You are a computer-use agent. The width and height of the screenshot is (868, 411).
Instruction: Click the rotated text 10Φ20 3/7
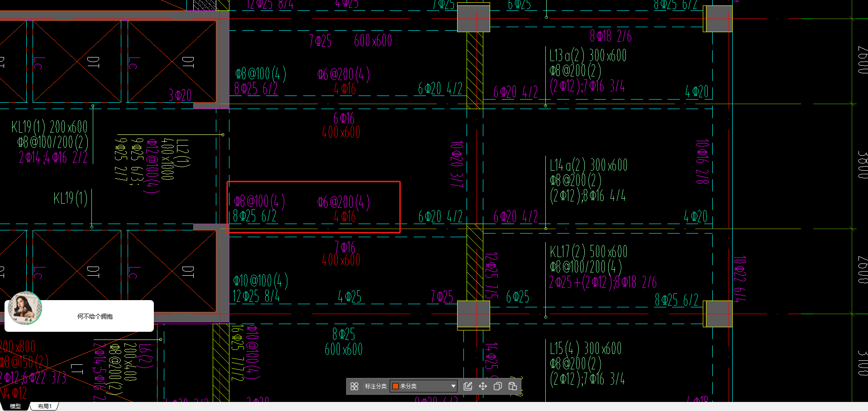457,164
